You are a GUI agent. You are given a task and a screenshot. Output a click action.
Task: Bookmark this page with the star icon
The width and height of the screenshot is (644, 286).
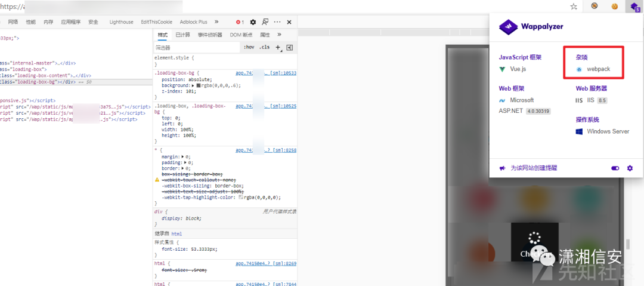pos(574,6)
